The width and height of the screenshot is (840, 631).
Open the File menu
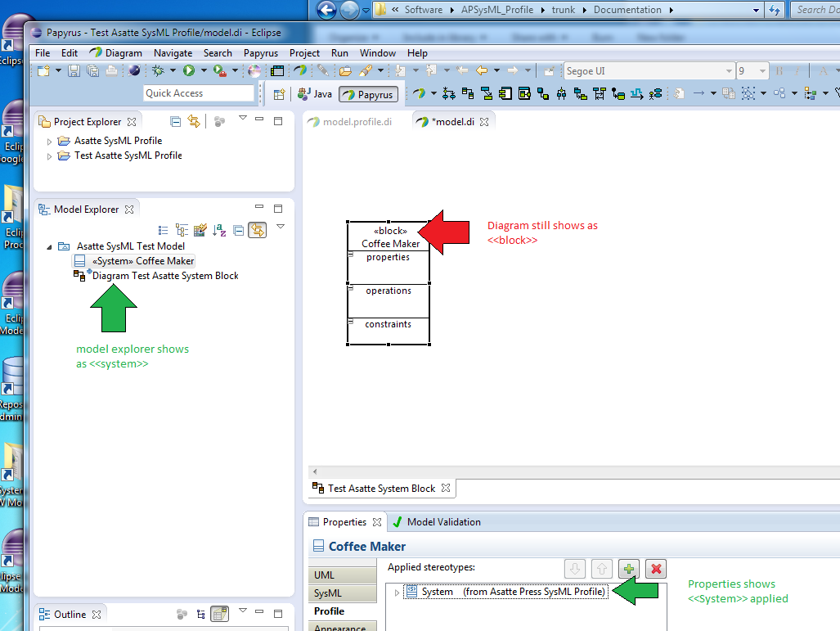coord(43,53)
